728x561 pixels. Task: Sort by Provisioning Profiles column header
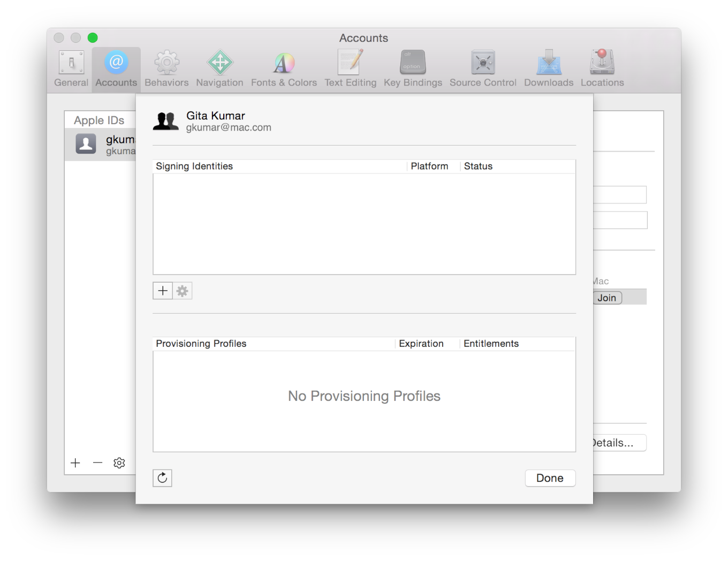274,344
